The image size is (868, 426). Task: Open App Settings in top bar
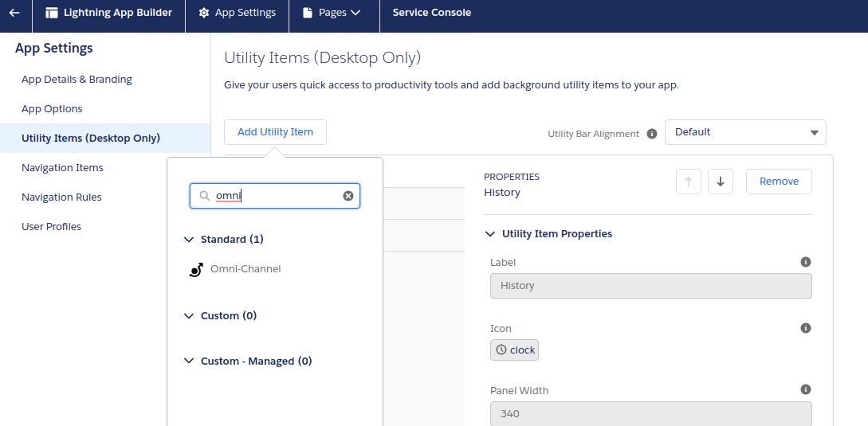pyautogui.click(x=237, y=13)
